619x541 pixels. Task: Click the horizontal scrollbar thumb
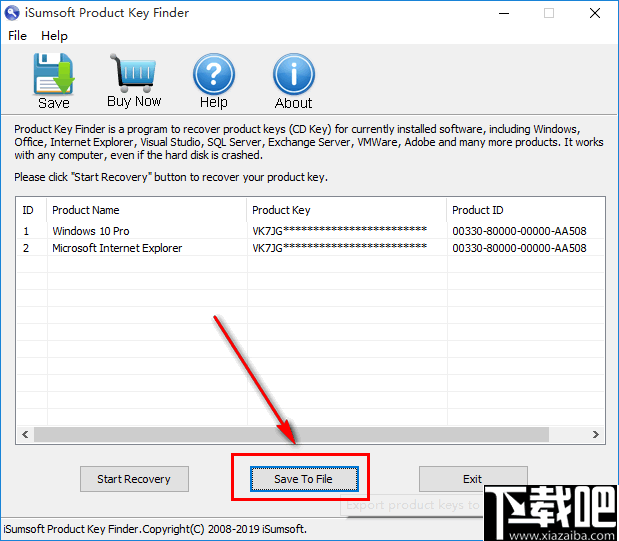click(291, 435)
